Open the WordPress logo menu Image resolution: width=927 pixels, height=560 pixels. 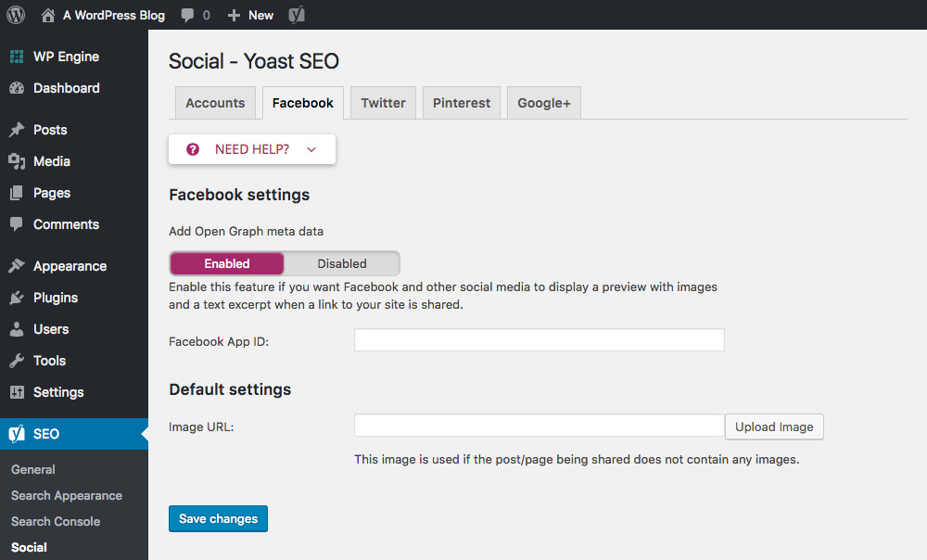tap(16, 15)
